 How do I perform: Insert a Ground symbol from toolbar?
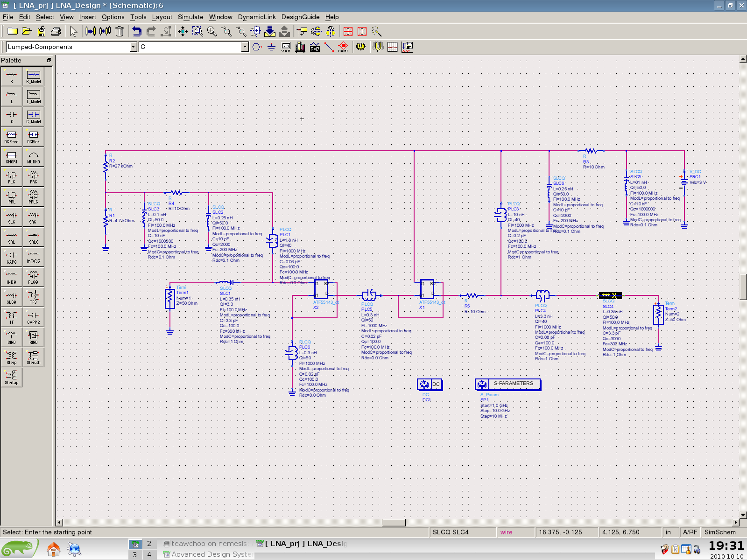tap(271, 47)
